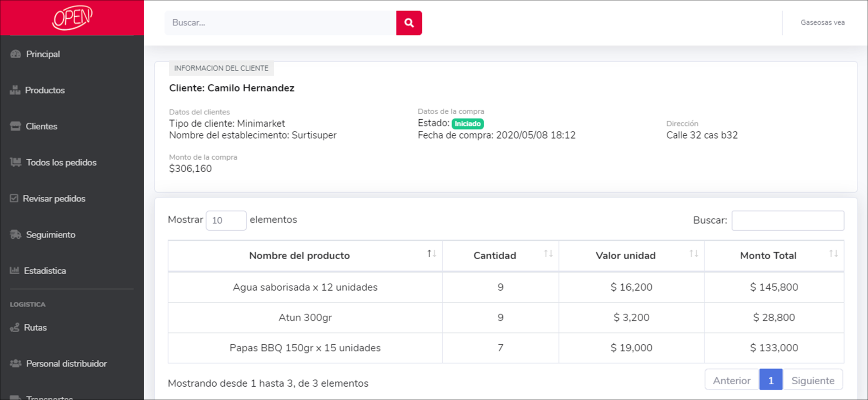This screenshot has height=400, width=868.
Task: Click the $ 133,000 total cell
Action: [774, 348]
